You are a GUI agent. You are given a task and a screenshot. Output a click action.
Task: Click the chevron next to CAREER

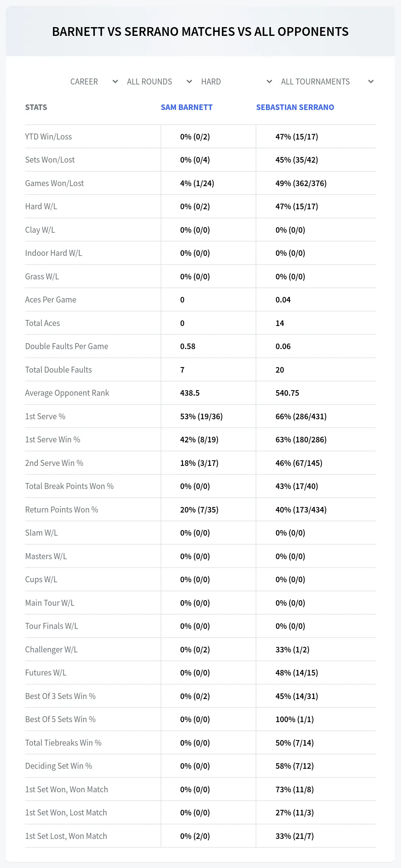pos(115,82)
